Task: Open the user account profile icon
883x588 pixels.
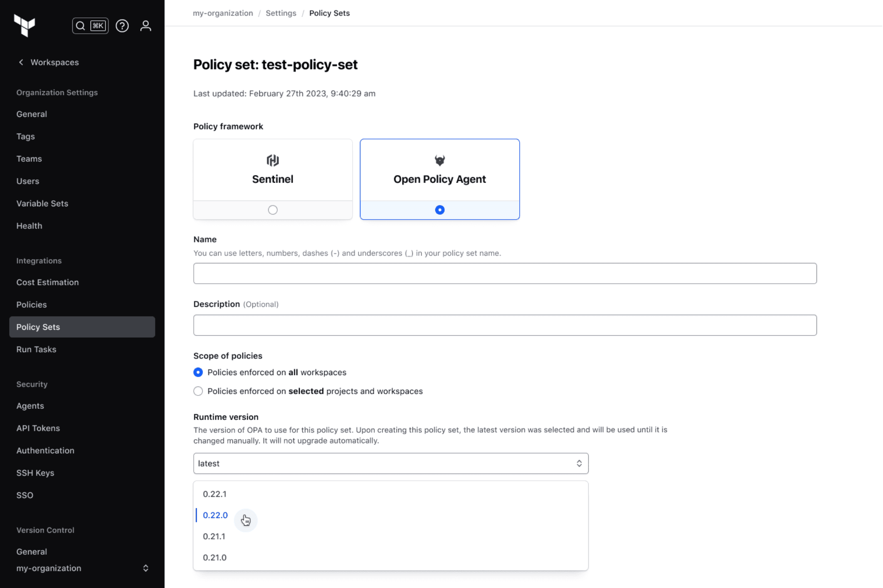Action: (146, 26)
